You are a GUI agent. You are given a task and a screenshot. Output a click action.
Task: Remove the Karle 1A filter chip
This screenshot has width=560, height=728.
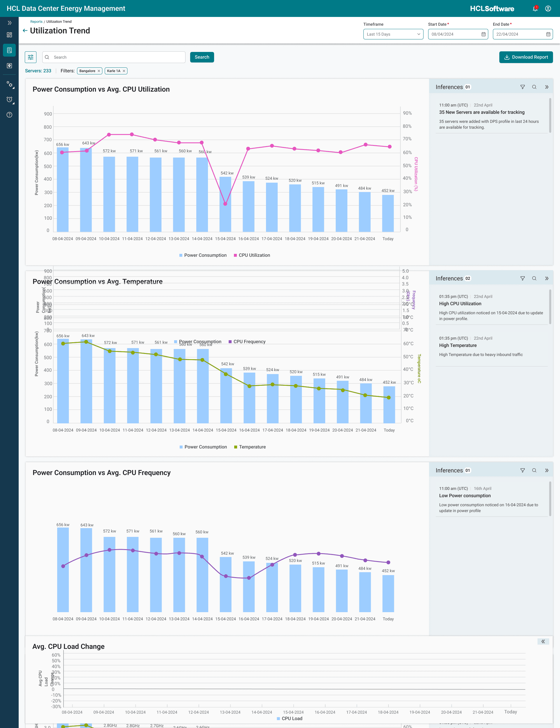[124, 71]
